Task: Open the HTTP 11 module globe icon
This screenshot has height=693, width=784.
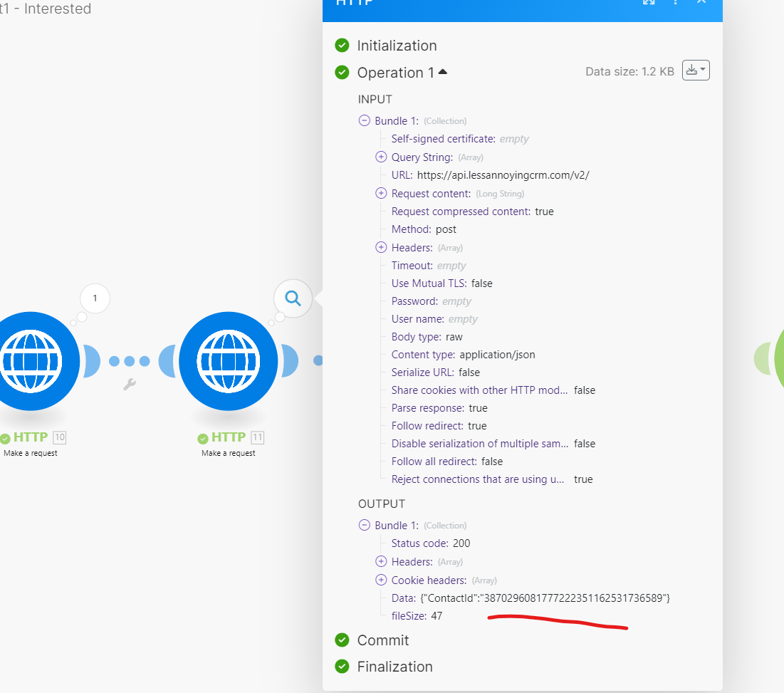Action: coord(229,361)
